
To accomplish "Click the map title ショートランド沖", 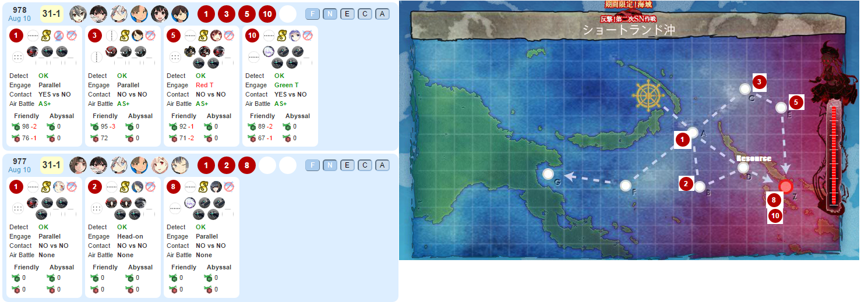I will 629,30.
